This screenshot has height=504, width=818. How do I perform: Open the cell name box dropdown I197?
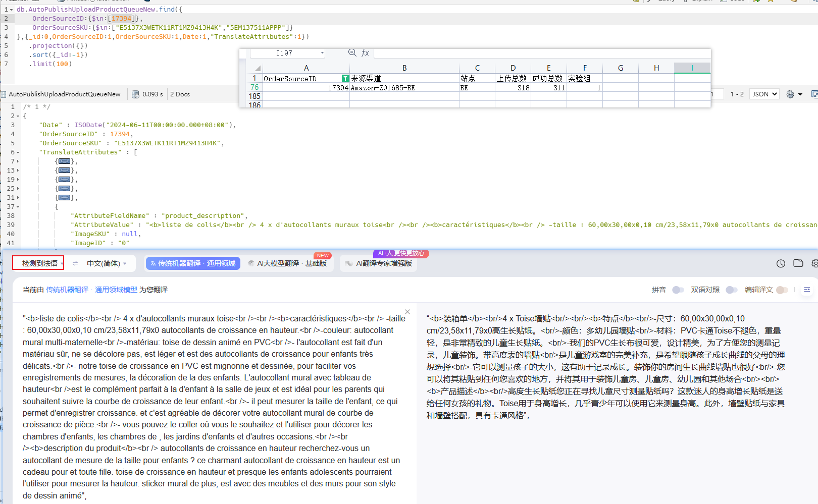click(x=322, y=53)
